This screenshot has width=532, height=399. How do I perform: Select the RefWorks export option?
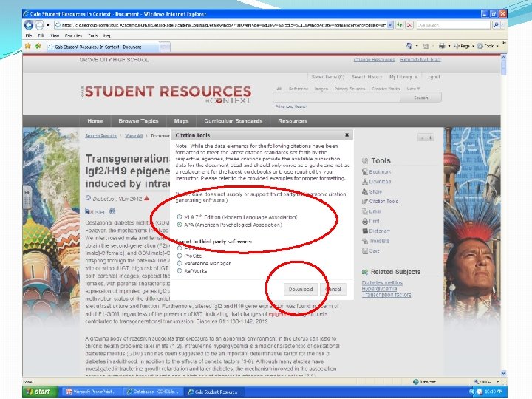pos(179,270)
